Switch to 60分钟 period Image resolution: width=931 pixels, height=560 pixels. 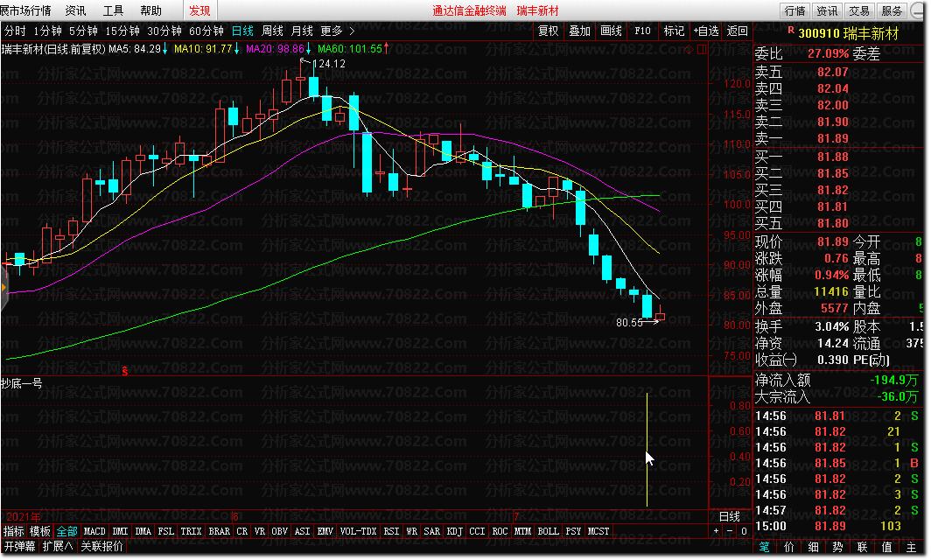click(206, 31)
